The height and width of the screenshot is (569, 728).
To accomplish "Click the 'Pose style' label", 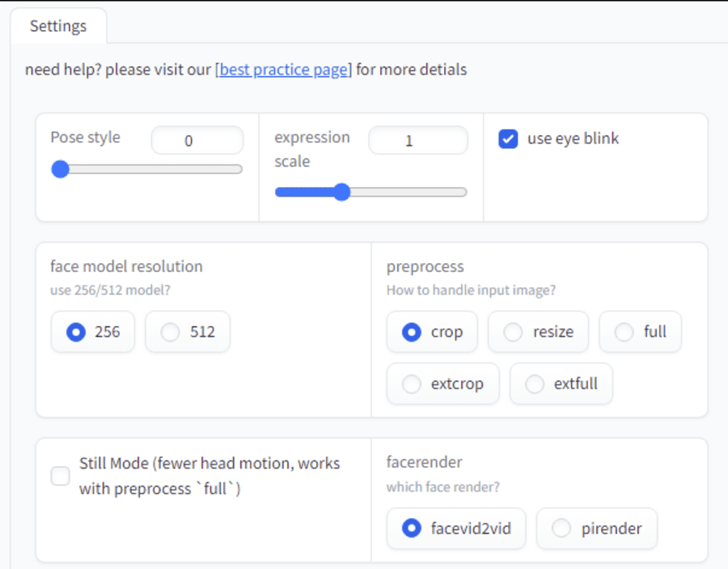I will tap(86, 138).
